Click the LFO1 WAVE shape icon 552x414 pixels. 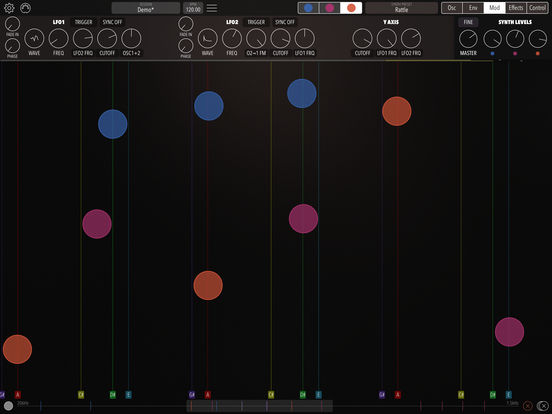coord(34,38)
